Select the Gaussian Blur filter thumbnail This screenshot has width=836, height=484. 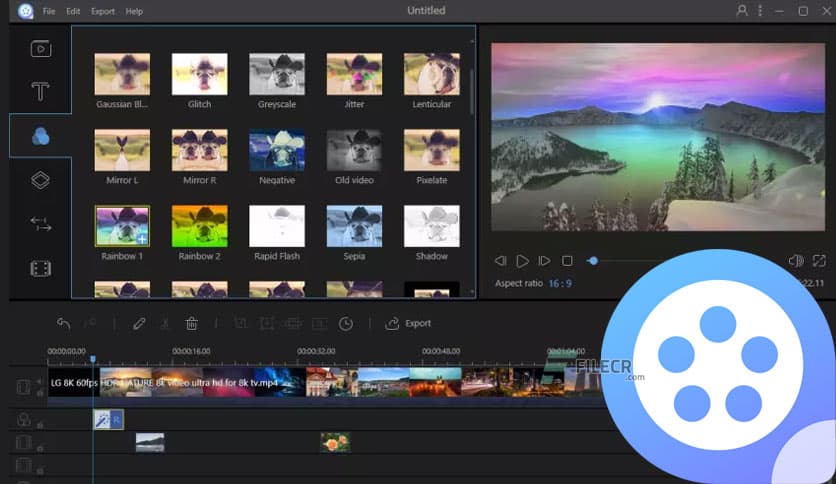tap(122, 74)
